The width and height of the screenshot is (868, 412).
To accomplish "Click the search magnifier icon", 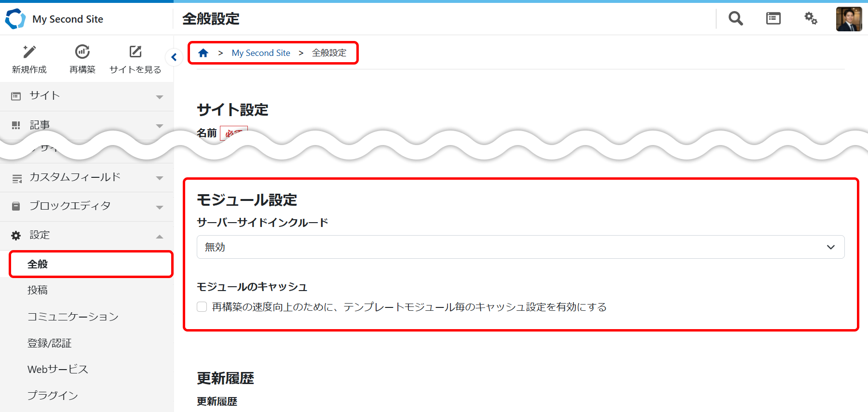I will [x=735, y=19].
